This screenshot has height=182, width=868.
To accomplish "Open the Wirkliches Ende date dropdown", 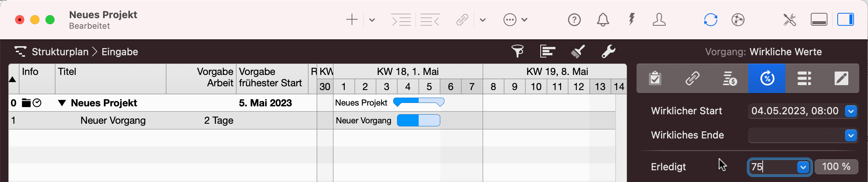I will pos(851,135).
